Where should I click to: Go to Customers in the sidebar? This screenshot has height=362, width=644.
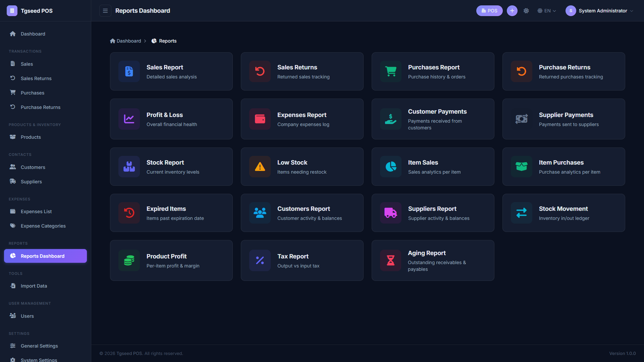pyautogui.click(x=45, y=167)
